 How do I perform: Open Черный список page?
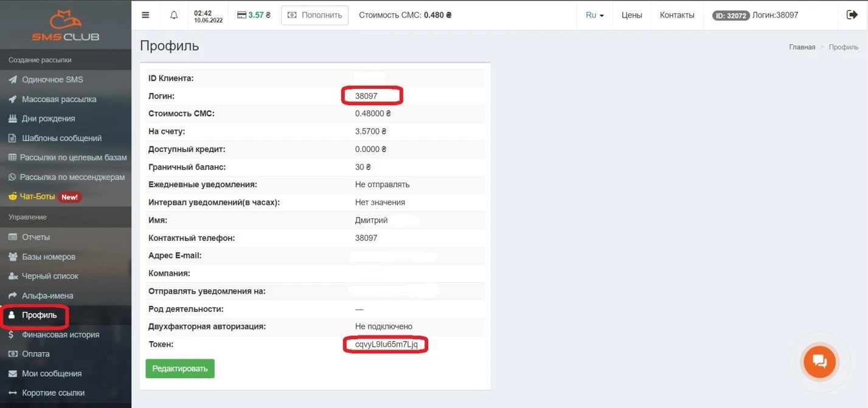(x=50, y=276)
